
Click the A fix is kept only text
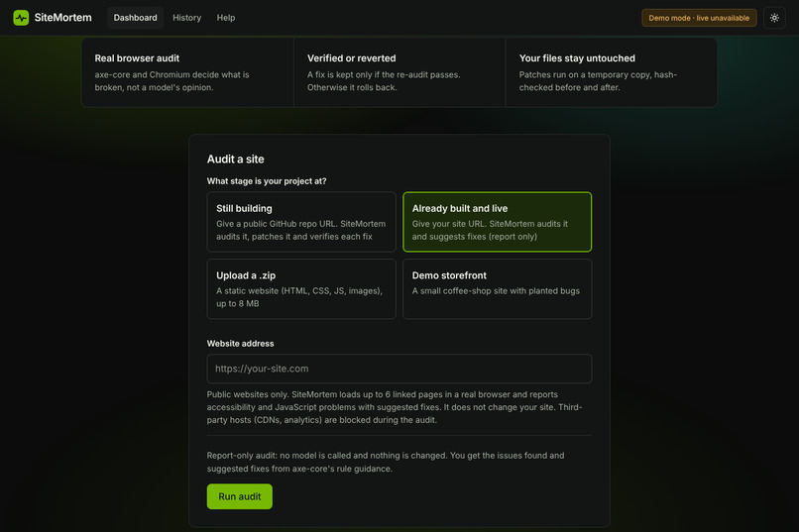point(384,81)
